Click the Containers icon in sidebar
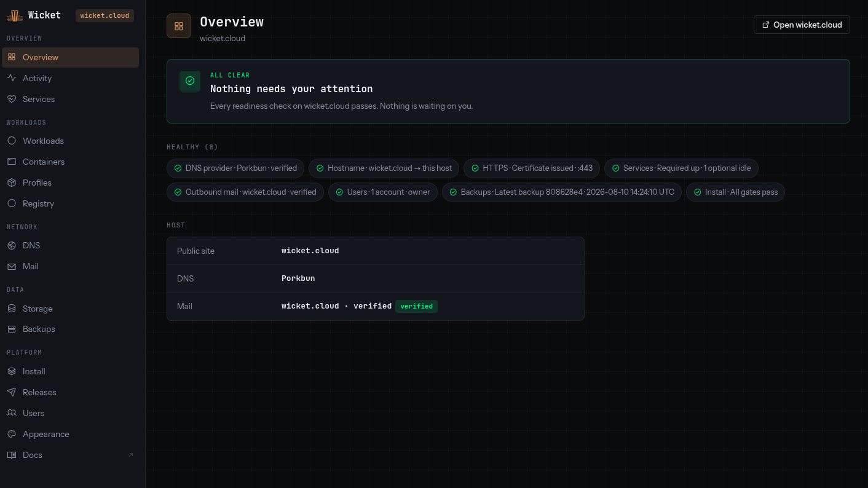868x488 pixels. point(12,162)
